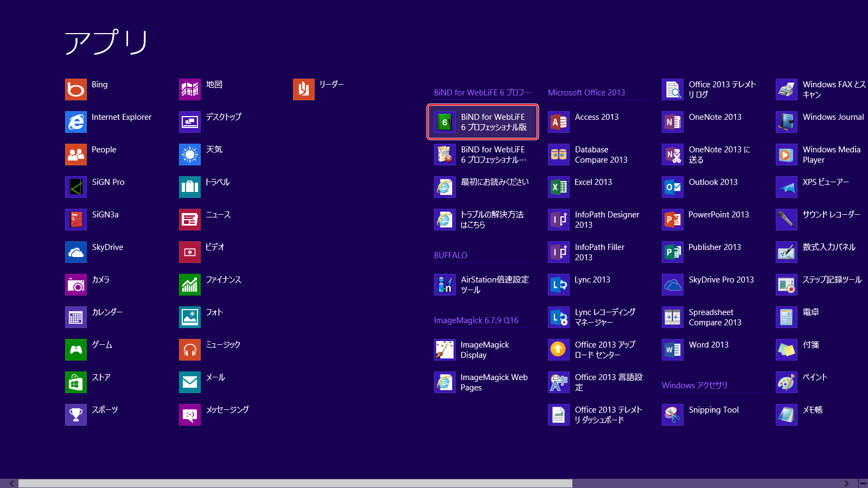Viewport: 868px width, 488px height.
Task: Open the フォト photos app
Action: pos(190,317)
